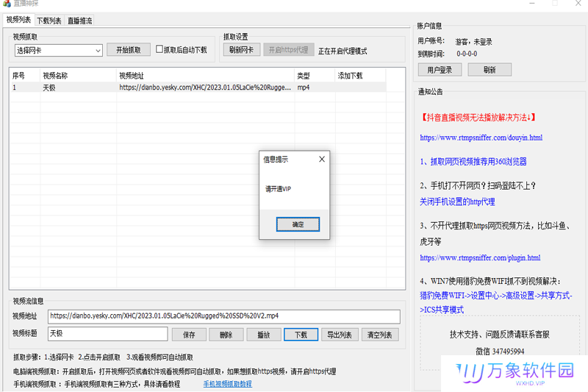Switch to 视频列表 tab
The height and width of the screenshot is (392, 588).
coord(18,20)
